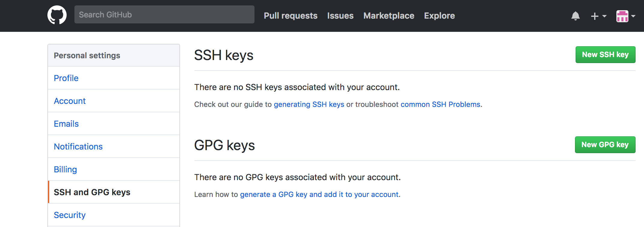Click 'There are no GPG keys' message
This screenshot has height=227, width=644.
297,177
